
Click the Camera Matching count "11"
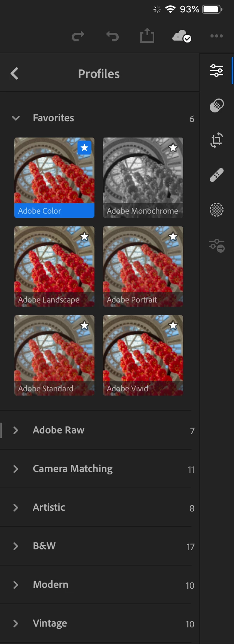[x=191, y=469]
